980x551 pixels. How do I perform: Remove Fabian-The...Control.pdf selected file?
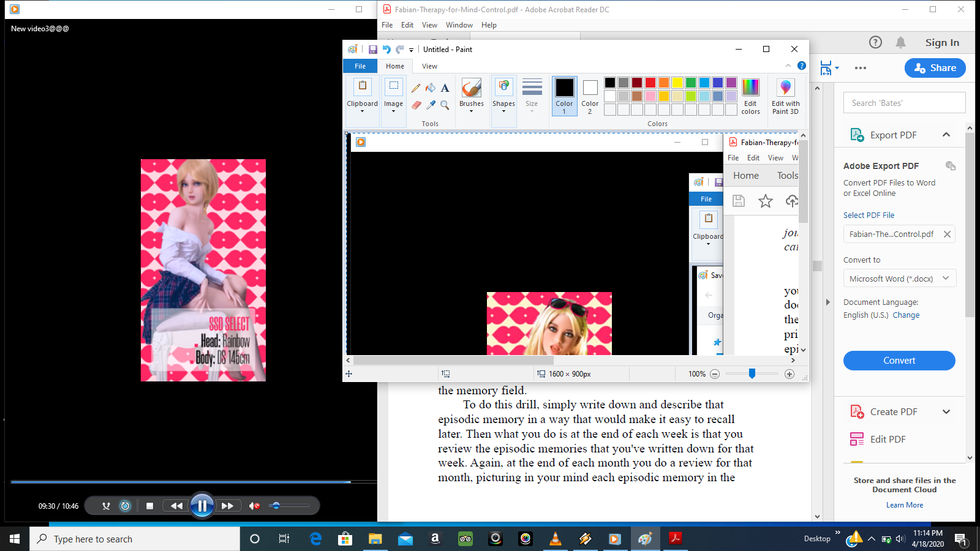pos(947,234)
